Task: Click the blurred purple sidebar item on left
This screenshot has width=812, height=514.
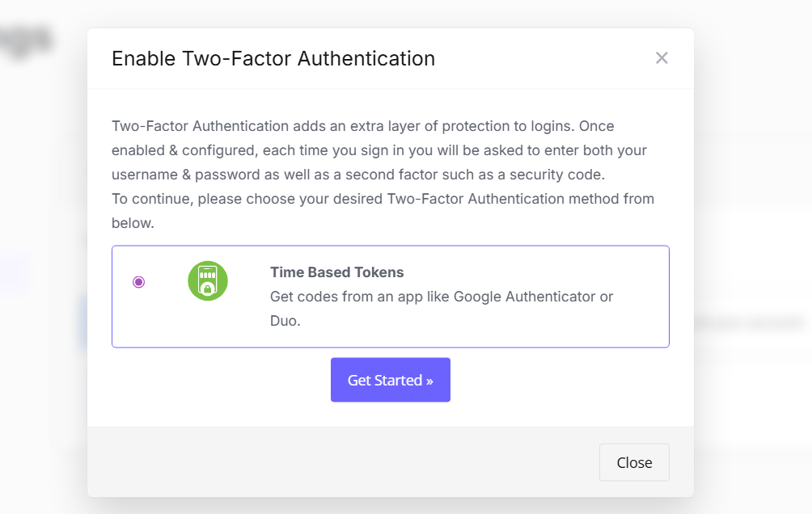Action: point(16,272)
